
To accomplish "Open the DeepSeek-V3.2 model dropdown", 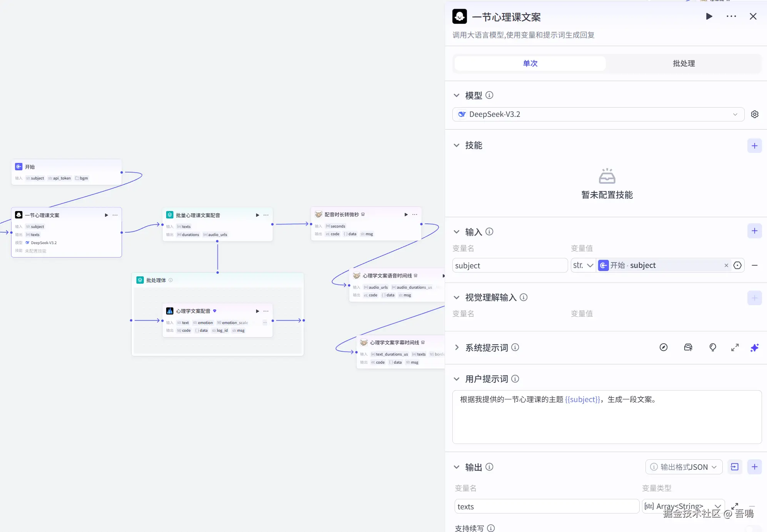I will pyautogui.click(x=598, y=115).
